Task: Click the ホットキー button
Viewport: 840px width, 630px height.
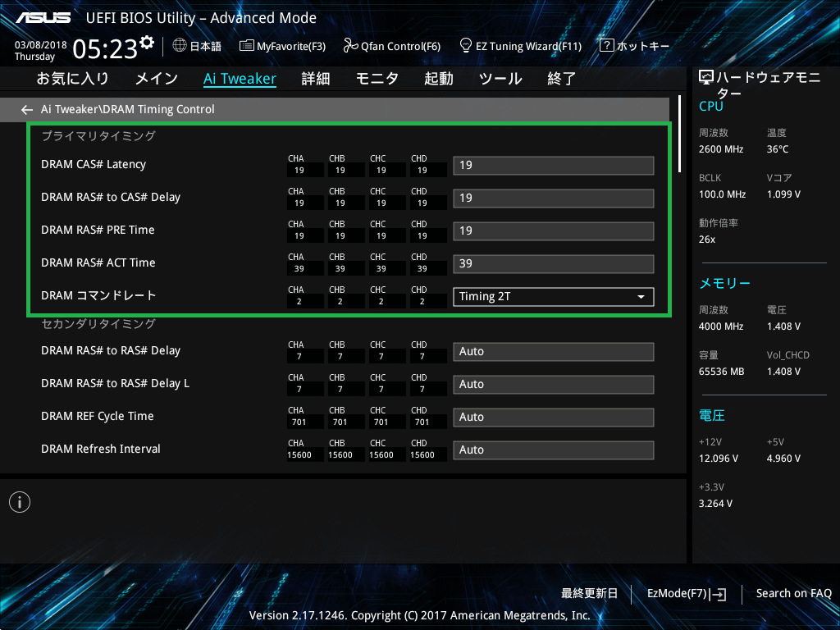Action: pyautogui.click(x=634, y=46)
